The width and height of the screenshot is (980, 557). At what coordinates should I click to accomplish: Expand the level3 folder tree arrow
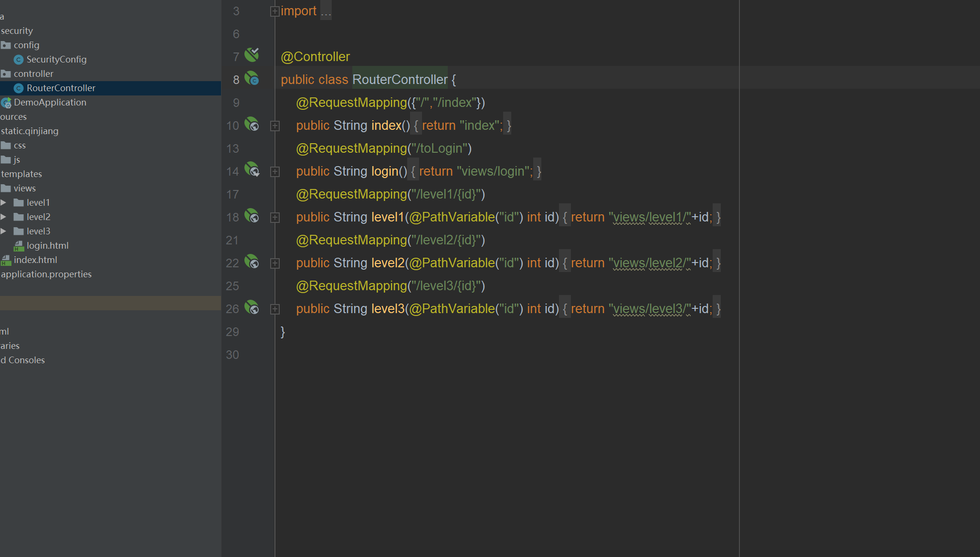tap(3, 231)
